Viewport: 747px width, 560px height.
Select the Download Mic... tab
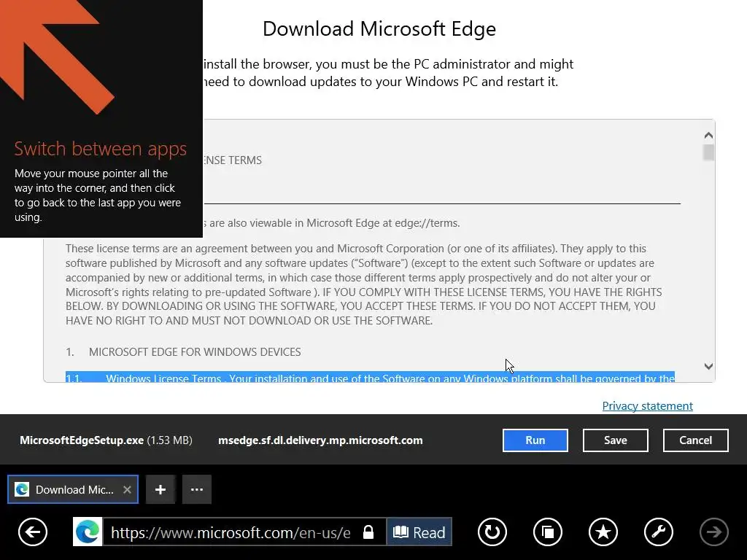[x=73, y=489]
